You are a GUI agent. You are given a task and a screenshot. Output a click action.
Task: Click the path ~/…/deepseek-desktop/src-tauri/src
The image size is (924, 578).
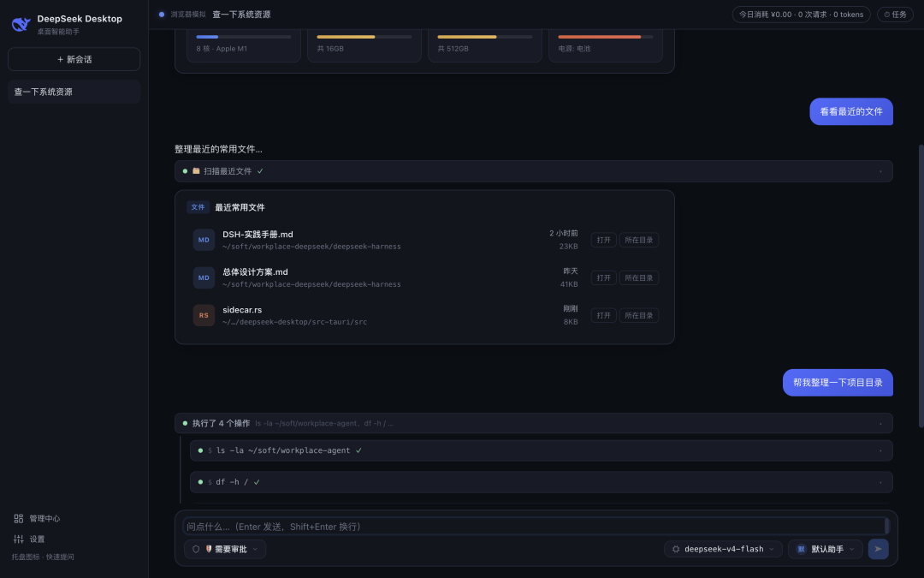click(294, 322)
